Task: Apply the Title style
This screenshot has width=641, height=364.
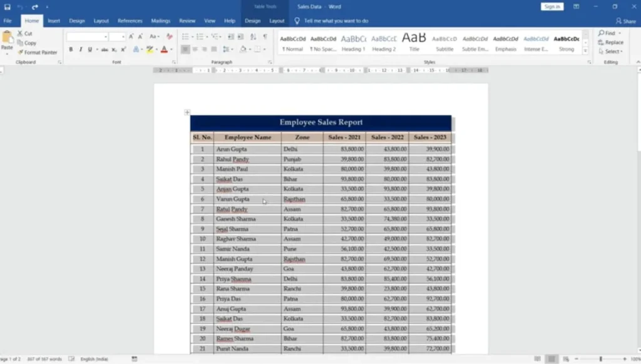Action: [414, 43]
